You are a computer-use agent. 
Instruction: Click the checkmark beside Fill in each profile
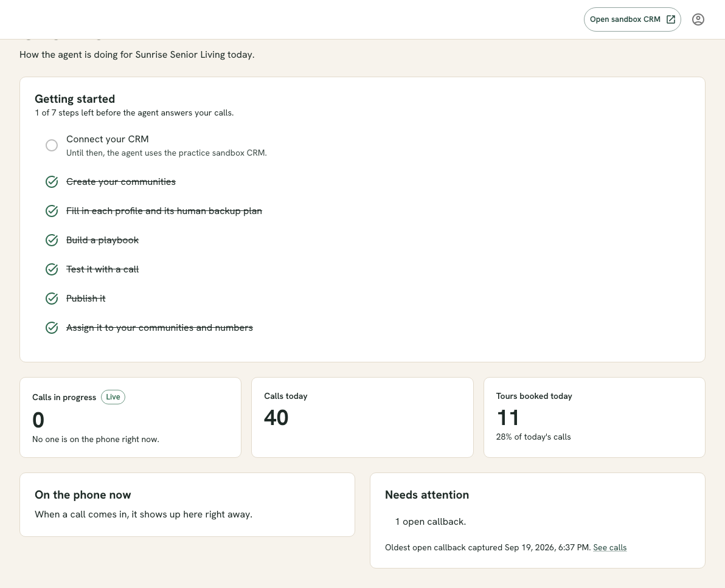click(x=52, y=211)
